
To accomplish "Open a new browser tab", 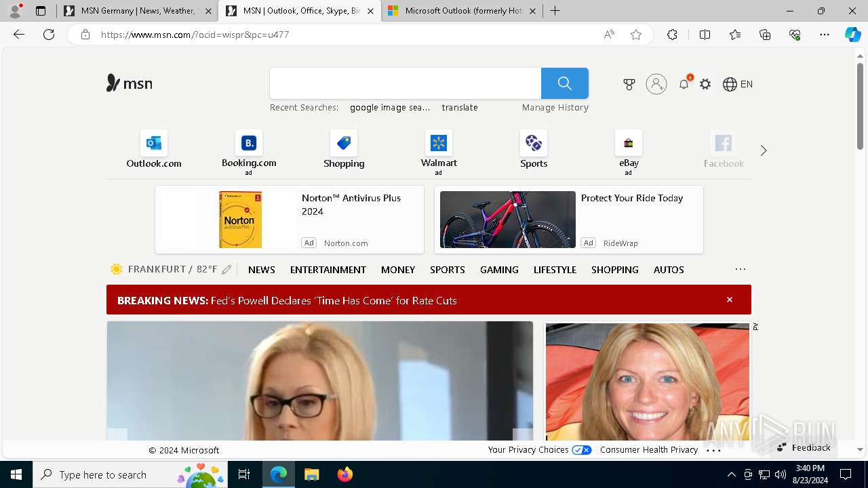I will [555, 11].
